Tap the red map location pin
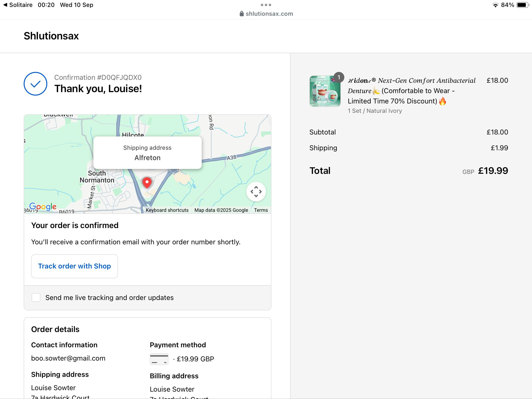Screen dimensions: 532x399 [147, 183]
